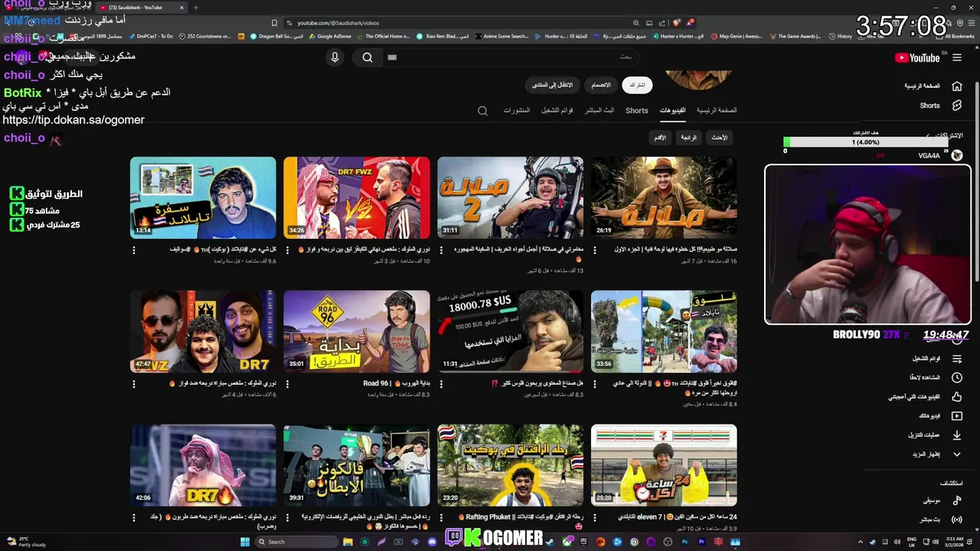
Task: Open the 13:14 سفرة تايلاند video thumbnail
Action: coord(203,197)
